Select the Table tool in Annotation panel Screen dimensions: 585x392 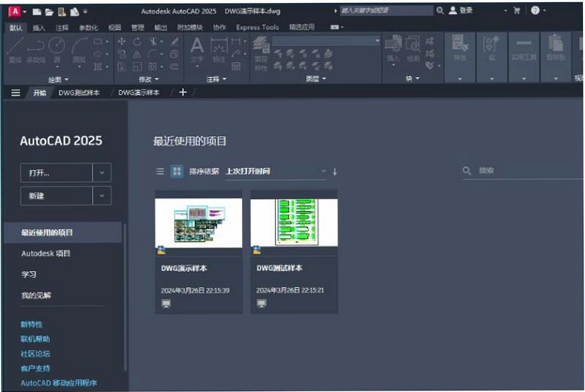(236, 67)
